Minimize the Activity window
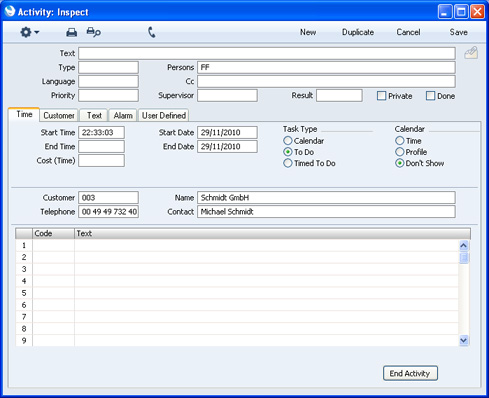 (x=445, y=12)
